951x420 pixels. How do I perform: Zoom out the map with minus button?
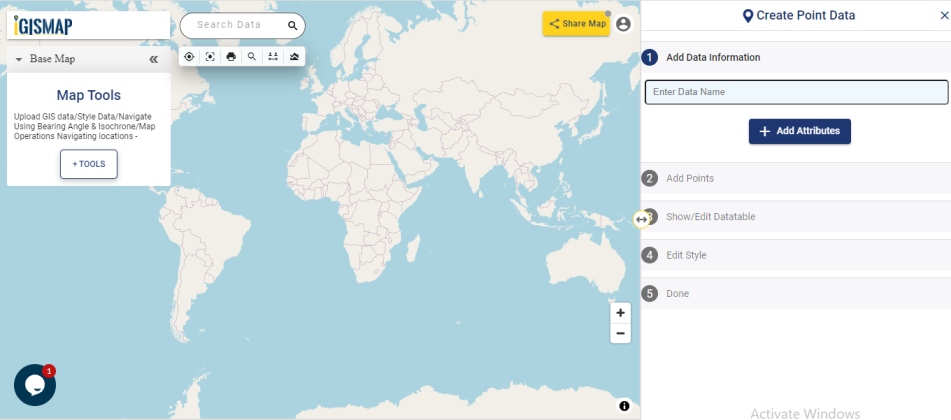(x=620, y=333)
